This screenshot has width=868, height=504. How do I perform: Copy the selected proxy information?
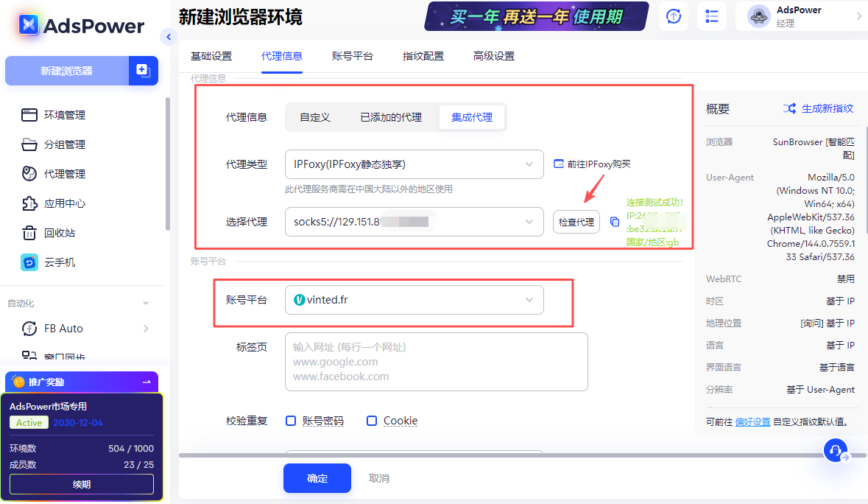click(x=615, y=222)
